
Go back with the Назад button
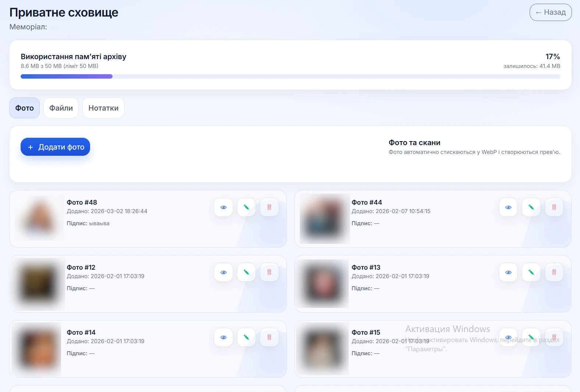[551, 12]
